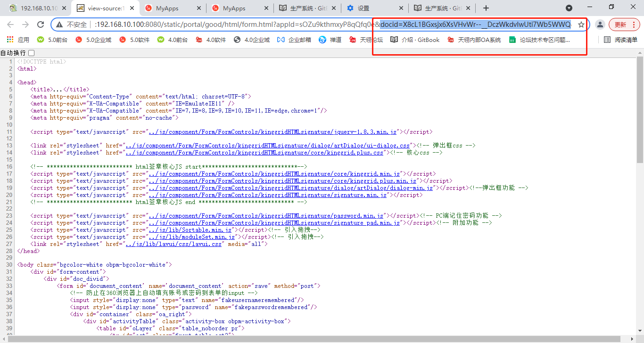
Task: Open the 4.0软件 bookmark
Action: 211,40
